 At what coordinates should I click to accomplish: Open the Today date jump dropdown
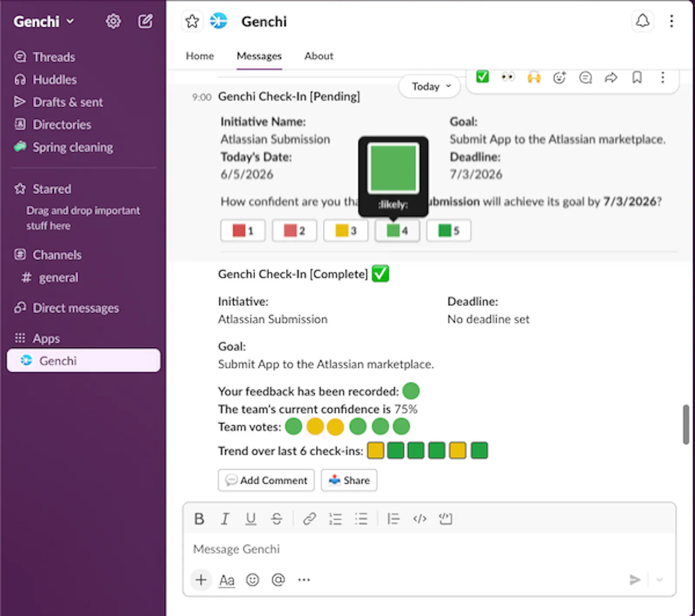pos(430,86)
